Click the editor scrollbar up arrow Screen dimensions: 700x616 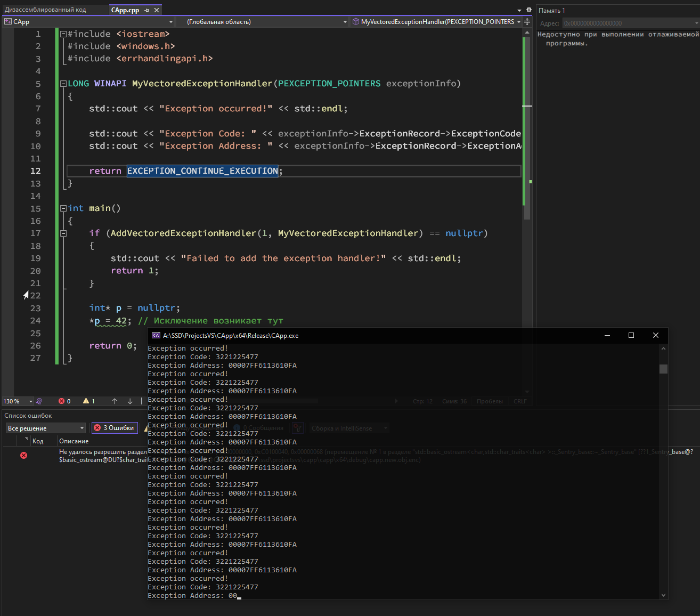pyautogui.click(x=527, y=33)
